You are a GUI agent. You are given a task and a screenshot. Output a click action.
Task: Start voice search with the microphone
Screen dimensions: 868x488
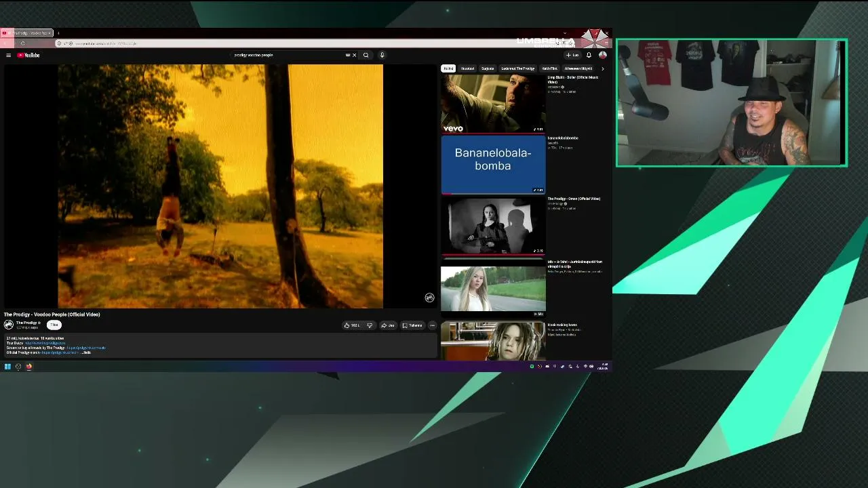(x=382, y=55)
